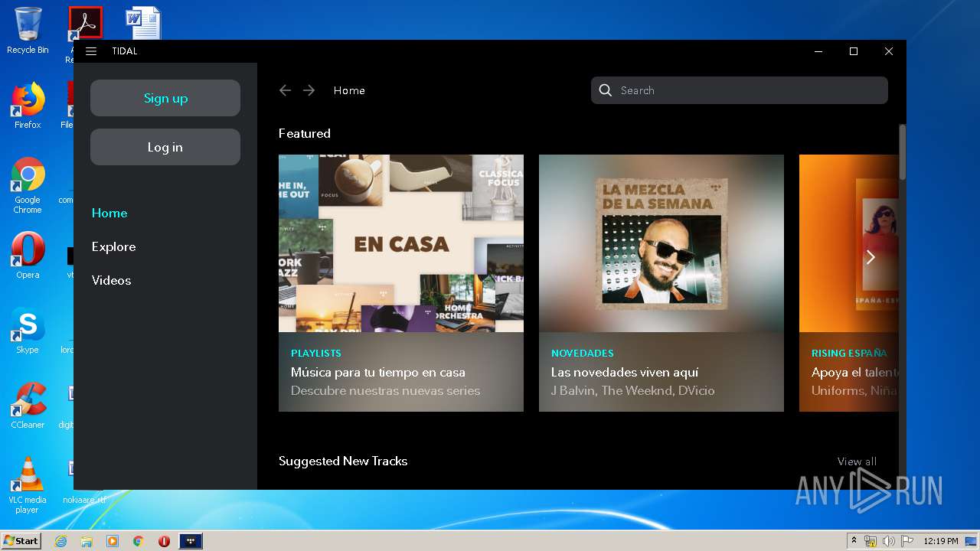
Task: Click the TIDAL window vertical scrollbar
Action: coord(903,153)
